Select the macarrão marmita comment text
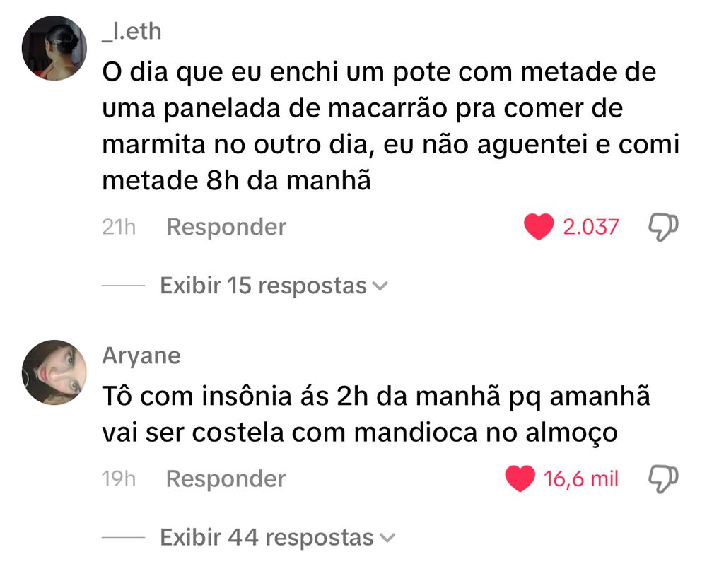This screenshot has width=707, height=588. pos(390,127)
